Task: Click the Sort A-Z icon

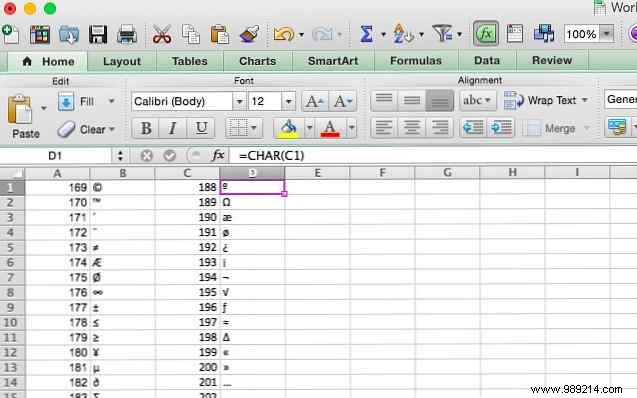Action: (x=403, y=34)
